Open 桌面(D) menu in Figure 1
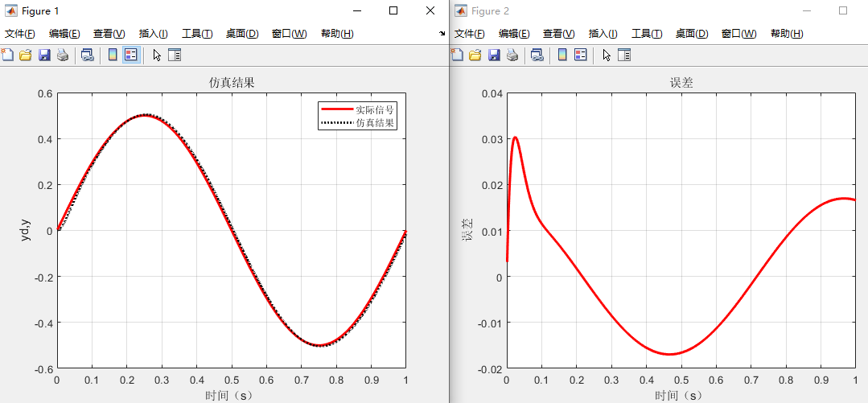 tap(242, 34)
